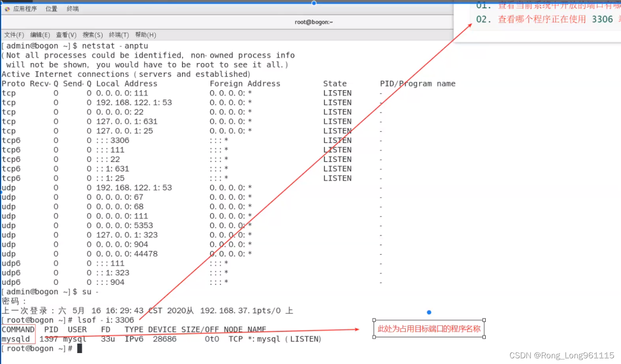Click the tcp6 address ::1:25
The height and width of the screenshot is (364, 621).
(x=110, y=178)
